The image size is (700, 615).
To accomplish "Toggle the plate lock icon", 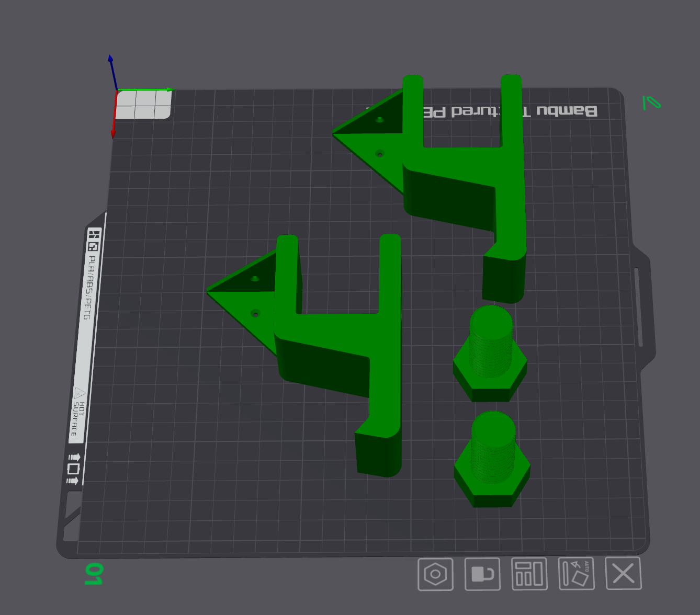I will coord(482,574).
